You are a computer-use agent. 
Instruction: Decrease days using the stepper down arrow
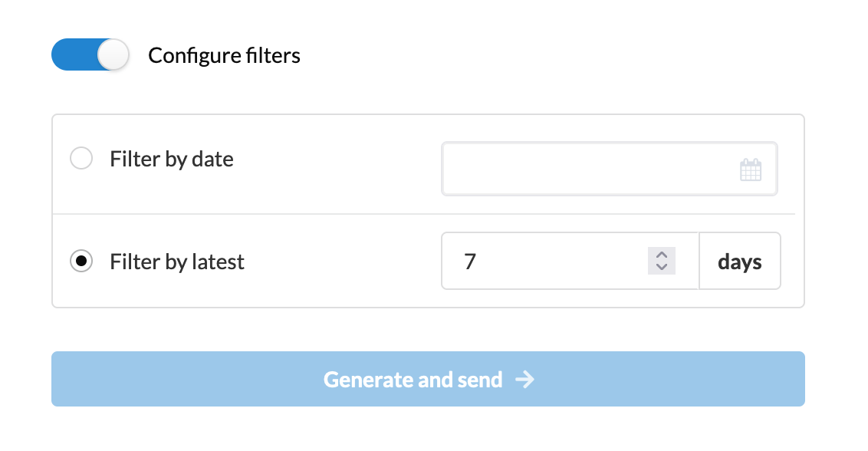(x=662, y=266)
